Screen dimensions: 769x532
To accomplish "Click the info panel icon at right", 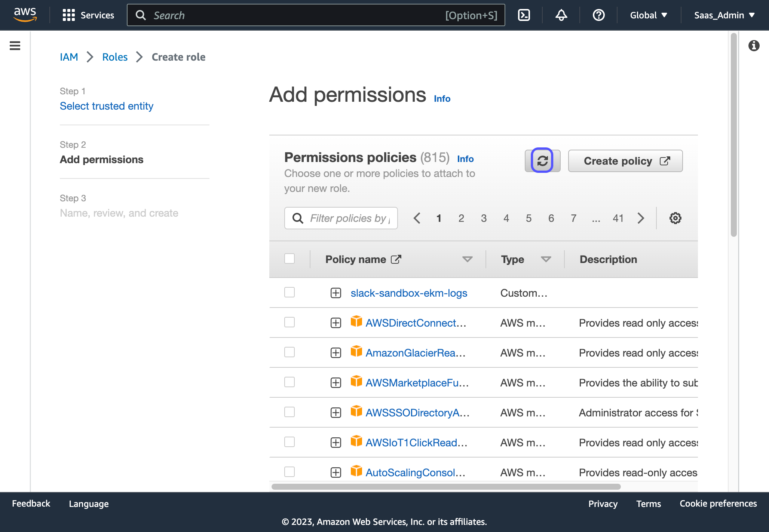I will pos(754,46).
